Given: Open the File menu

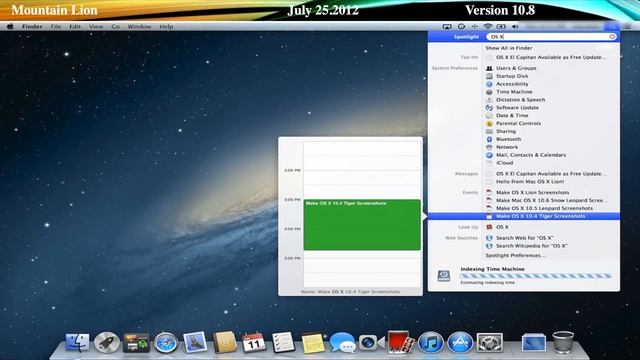Looking at the screenshot, I should (x=56, y=27).
